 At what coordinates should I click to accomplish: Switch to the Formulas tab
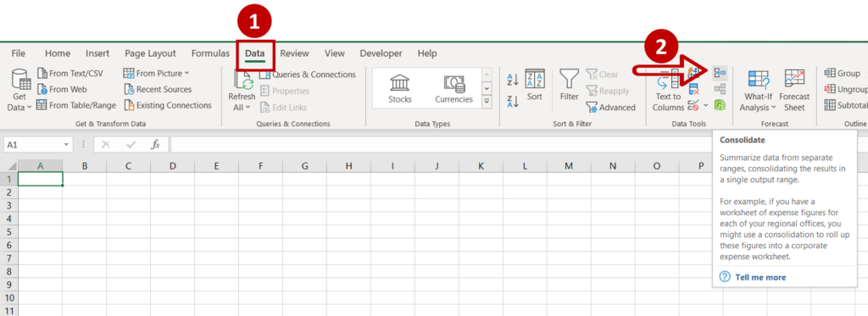[210, 53]
